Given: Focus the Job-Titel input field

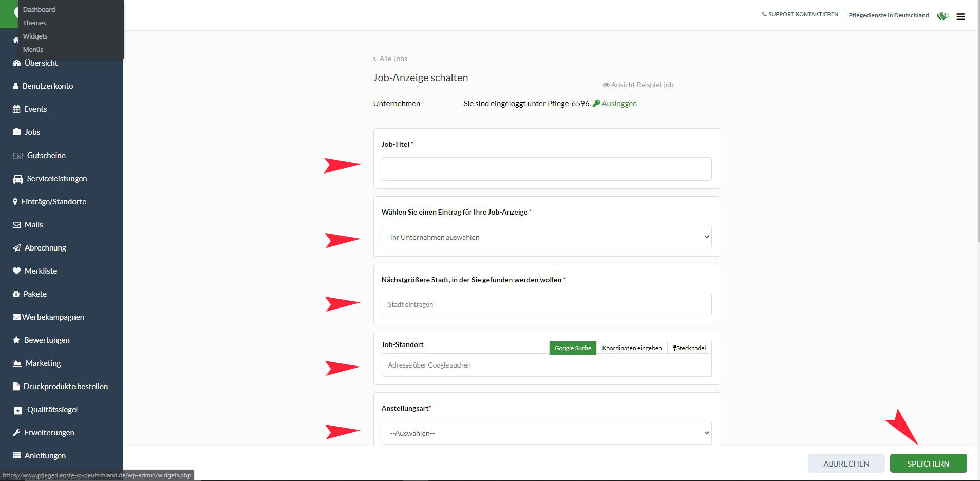Looking at the screenshot, I should pyautogui.click(x=546, y=169).
